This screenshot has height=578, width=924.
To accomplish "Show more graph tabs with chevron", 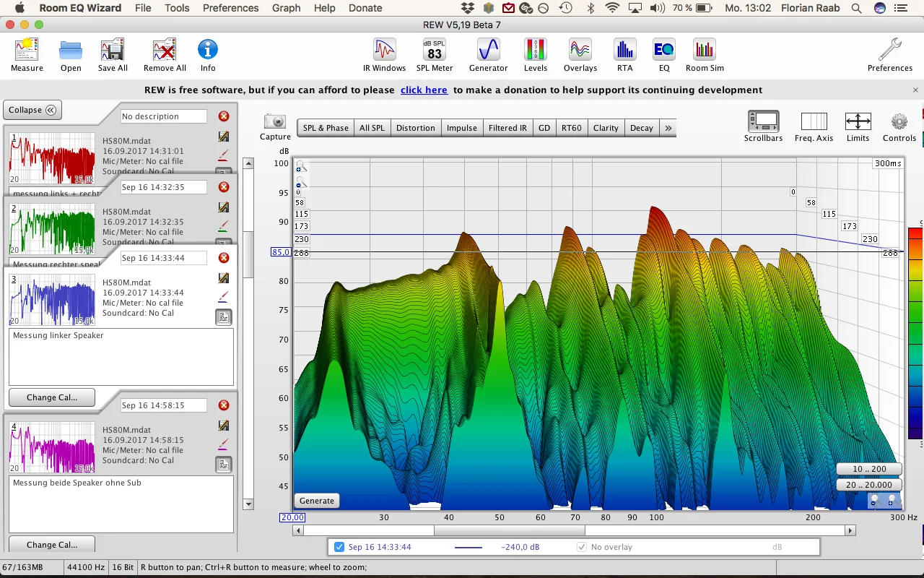I will pyautogui.click(x=668, y=128).
